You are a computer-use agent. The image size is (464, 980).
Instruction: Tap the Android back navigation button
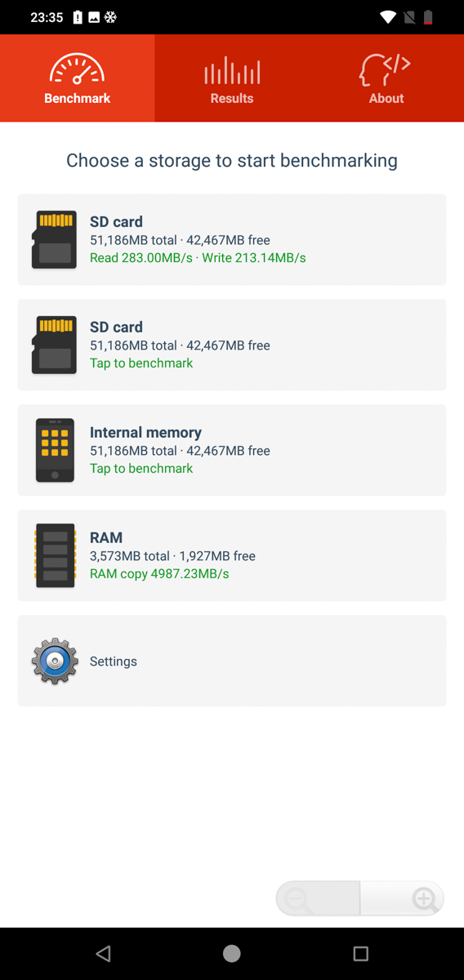pyautogui.click(x=103, y=953)
